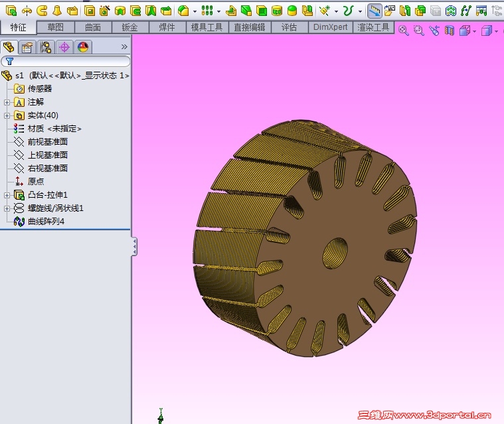Toggle the Instant3D button

(x=375, y=11)
